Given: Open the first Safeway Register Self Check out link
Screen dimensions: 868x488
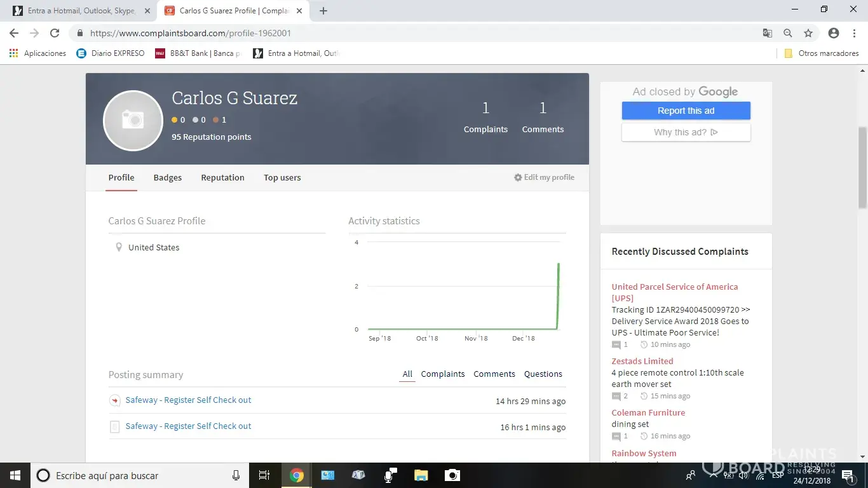Looking at the screenshot, I should pyautogui.click(x=188, y=400).
